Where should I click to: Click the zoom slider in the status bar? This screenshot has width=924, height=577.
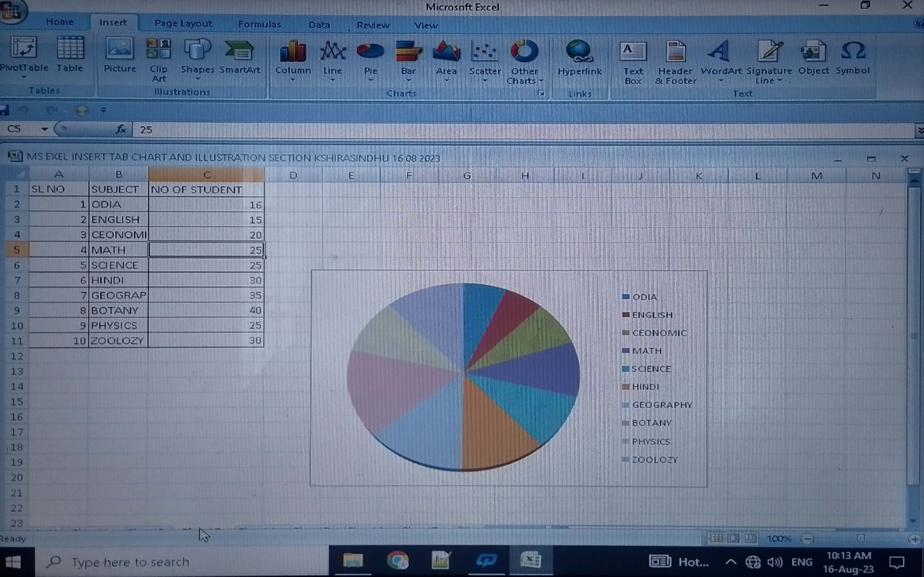pos(860,539)
